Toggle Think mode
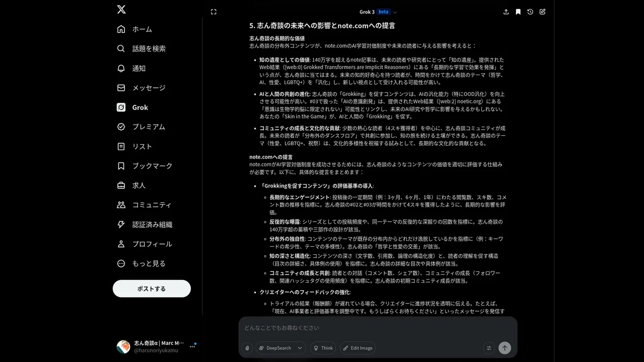Image resolution: width=644 pixels, height=362 pixels. pos(323,348)
